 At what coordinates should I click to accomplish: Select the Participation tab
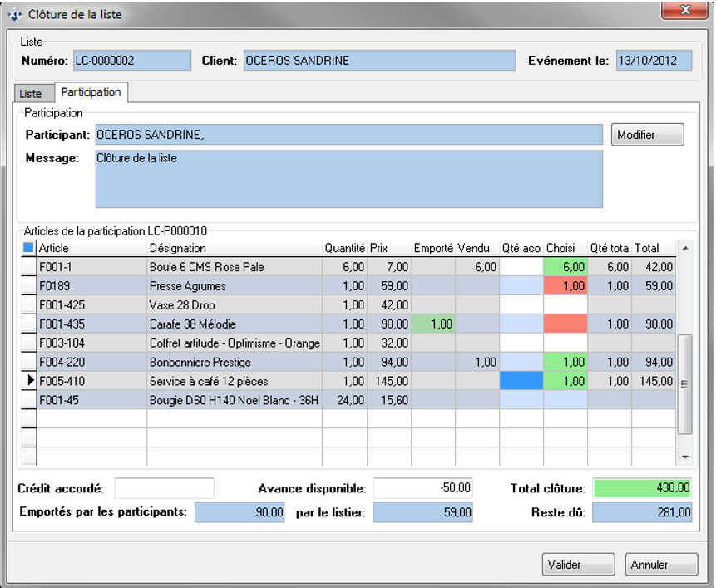[91, 92]
